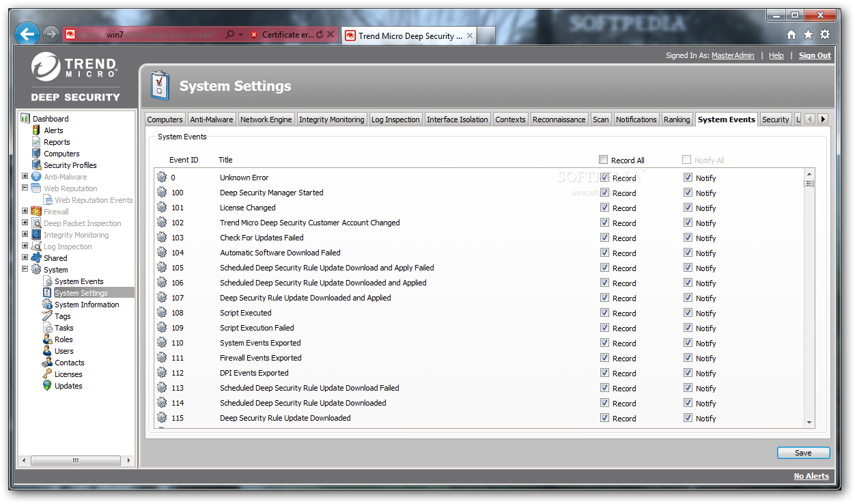The height and width of the screenshot is (504, 855).
Task: Click the Save button
Action: click(803, 453)
